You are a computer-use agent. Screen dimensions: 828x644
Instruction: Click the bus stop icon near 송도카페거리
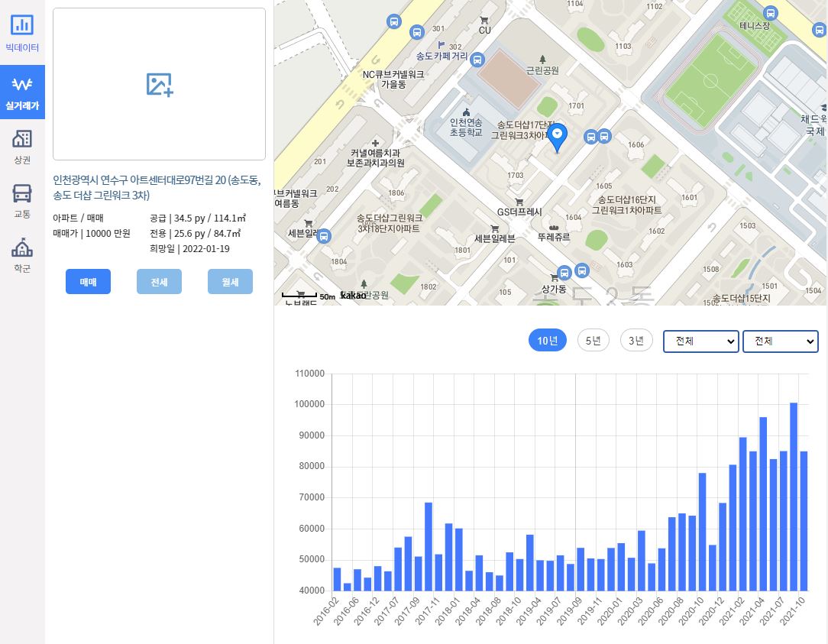pos(477,60)
